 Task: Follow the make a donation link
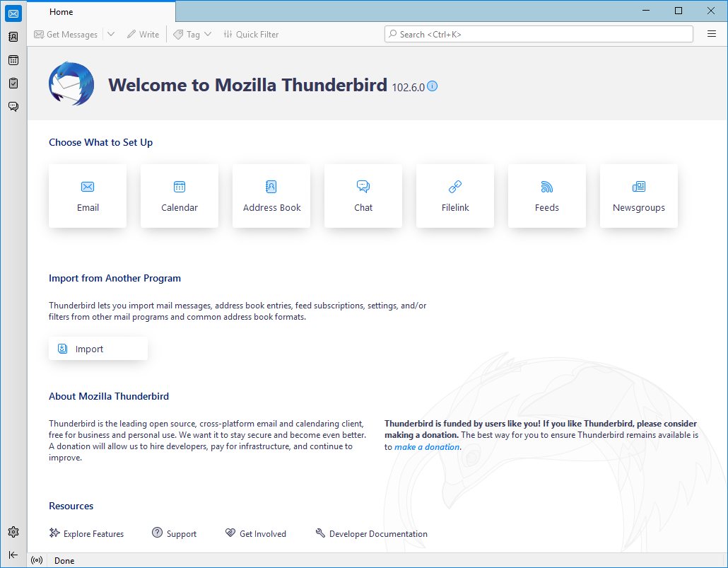pos(427,446)
